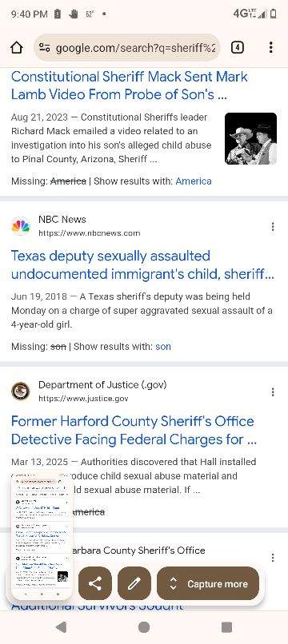Edit the screenshot with the pencil icon
The image size is (288, 644).
[134, 583]
